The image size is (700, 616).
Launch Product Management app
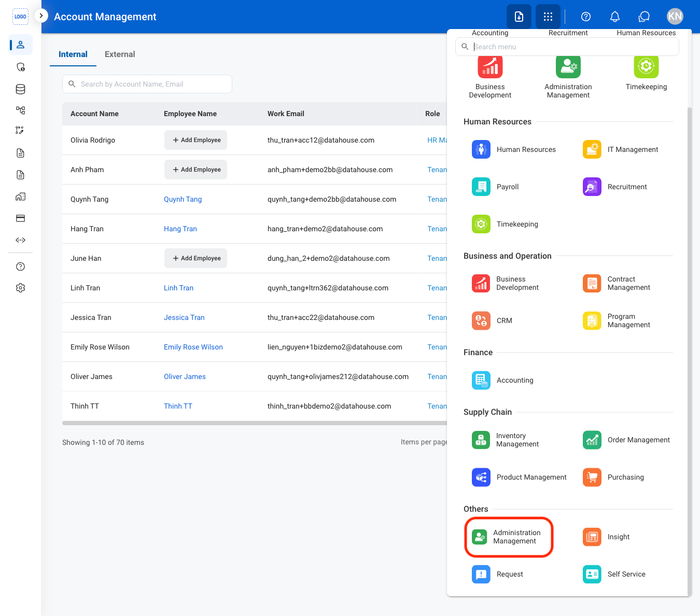tap(519, 477)
